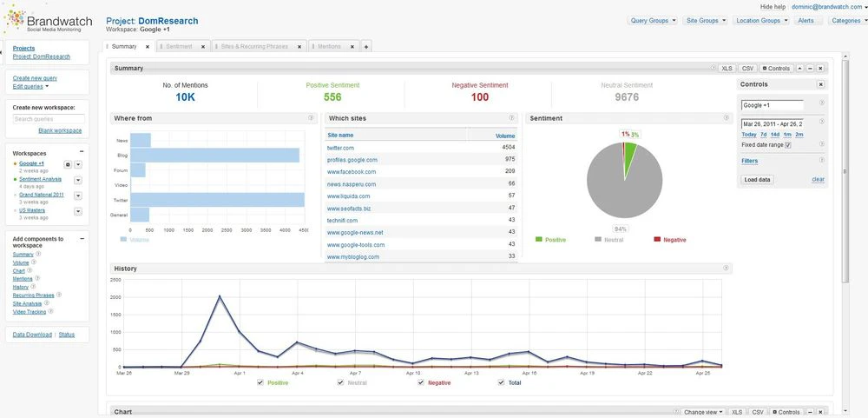Open help icon next to Video Tracking link
The width and height of the screenshot is (868, 418).
point(50,312)
